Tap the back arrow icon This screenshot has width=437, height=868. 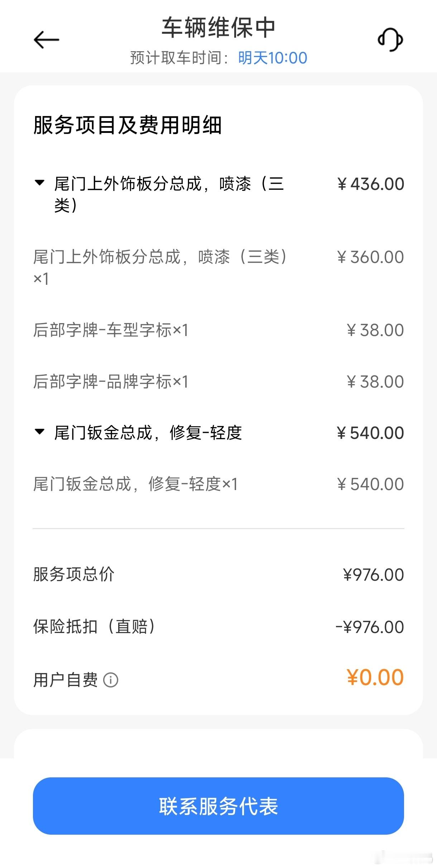46,39
